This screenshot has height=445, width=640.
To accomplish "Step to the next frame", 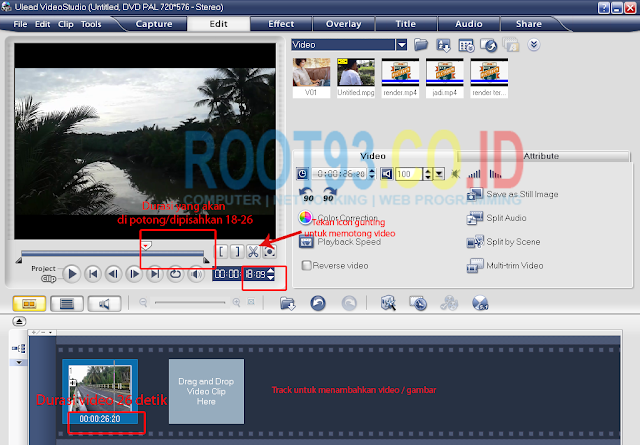I will point(134,274).
